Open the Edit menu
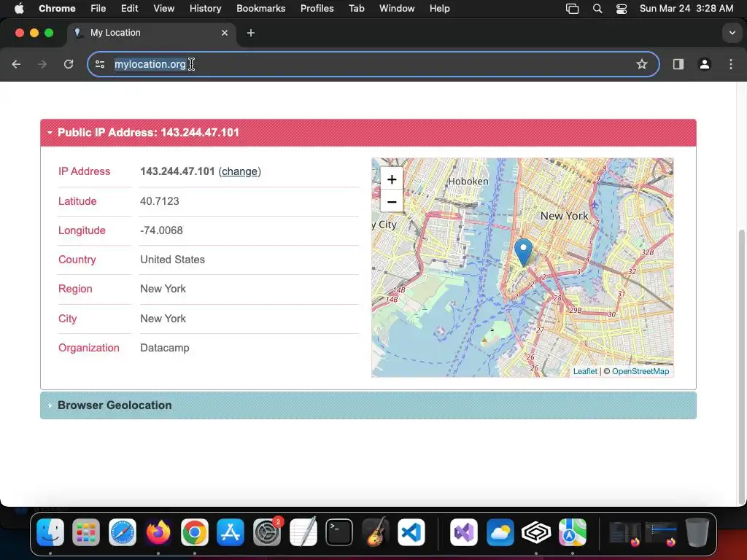The width and height of the screenshot is (747, 560). [x=130, y=8]
